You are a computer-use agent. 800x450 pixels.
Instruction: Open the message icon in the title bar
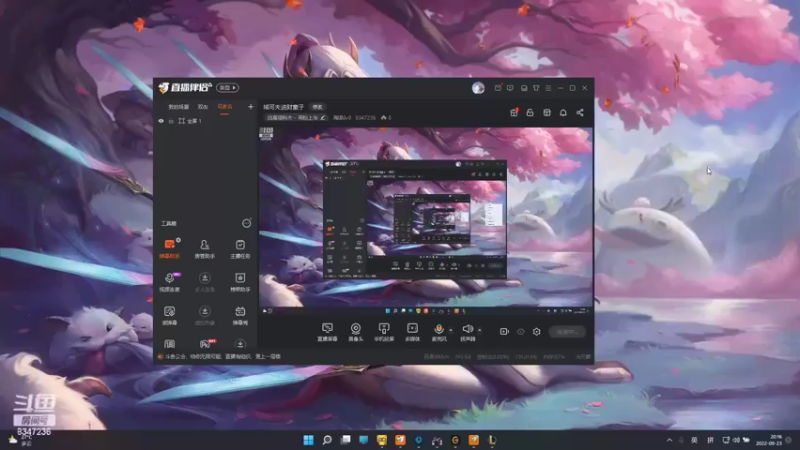click(x=510, y=88)
